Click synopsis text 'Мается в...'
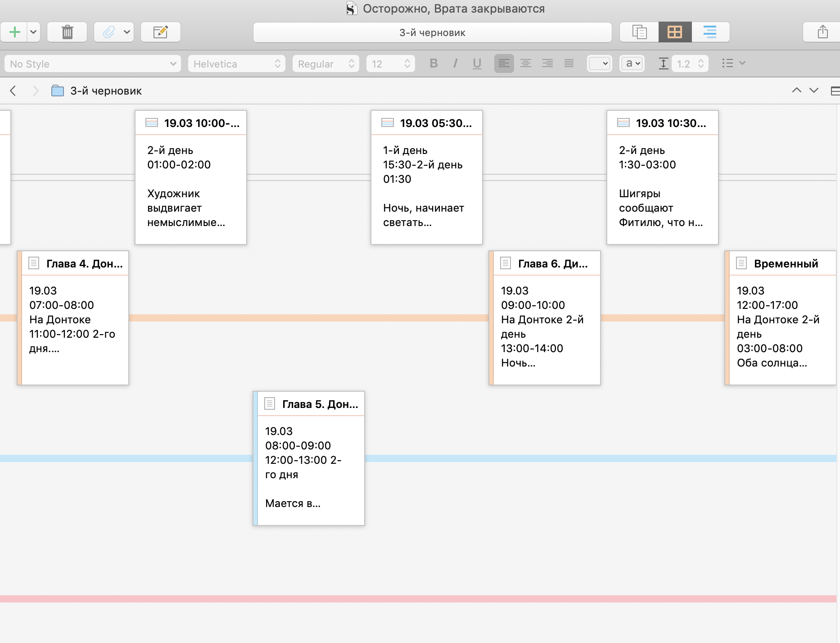 (x=293, y=503)
